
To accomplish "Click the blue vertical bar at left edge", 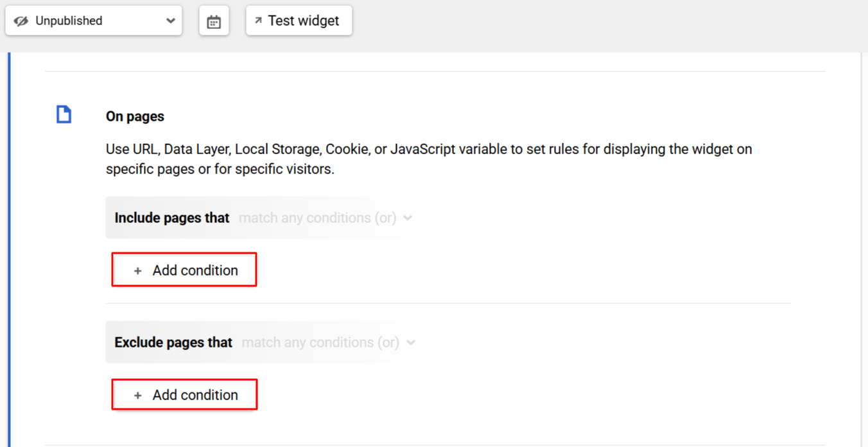I will tap(10, 249).
